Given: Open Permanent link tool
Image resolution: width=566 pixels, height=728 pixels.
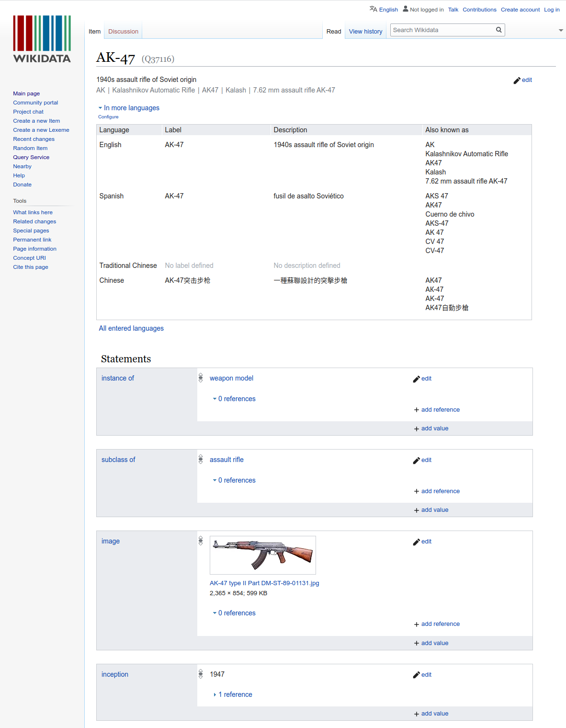Looking at the screenshot, I should pos(32,240).
